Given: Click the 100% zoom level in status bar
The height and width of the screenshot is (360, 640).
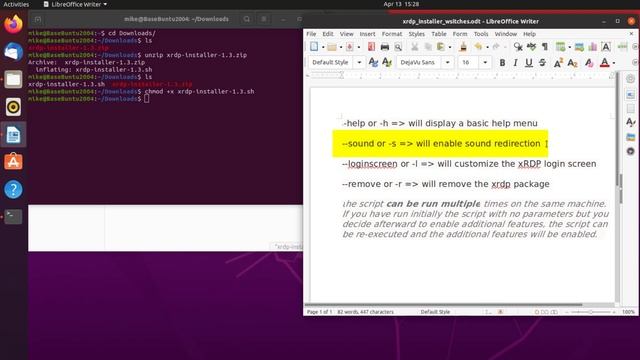Looking at the screenshot, I should [628, 312].
